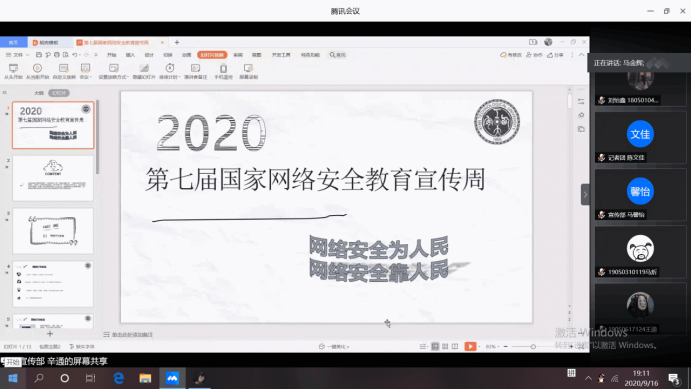Open presenter notes (演讲者备注) tool
The image size is (692, 389).
196,71
